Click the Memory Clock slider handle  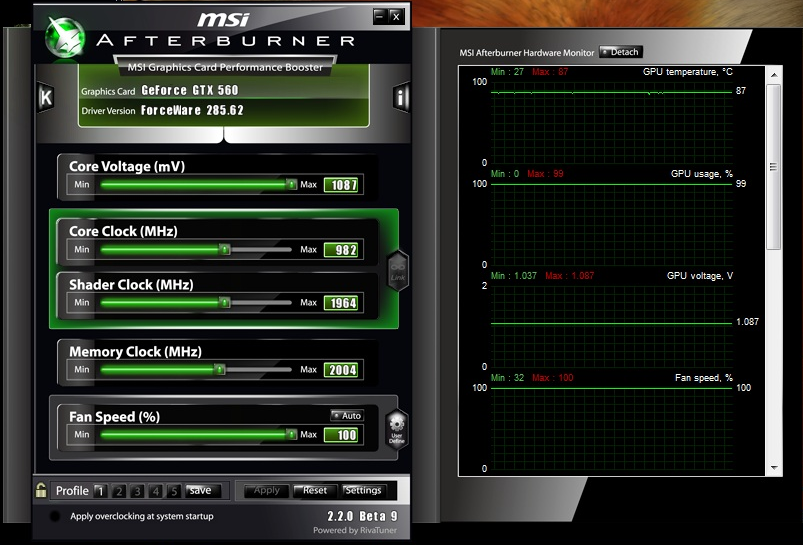click(219, 369)
